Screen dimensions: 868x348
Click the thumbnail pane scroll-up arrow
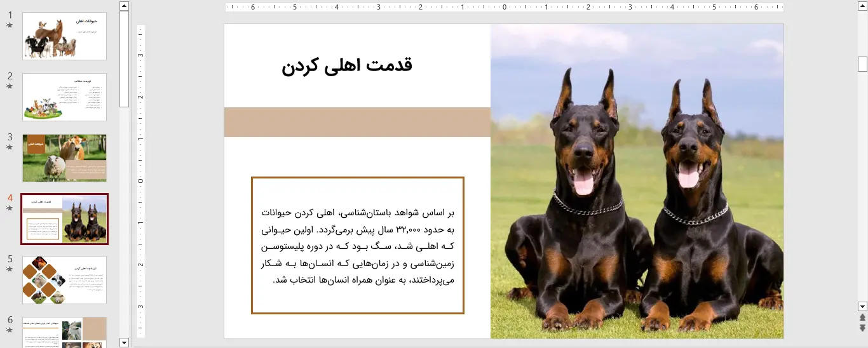tap(124, 6)
